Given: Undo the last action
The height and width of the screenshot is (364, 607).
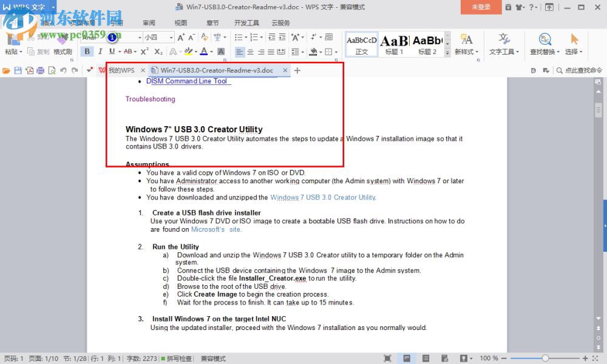Looking at the screenshot, I should (x=63, y=70).
